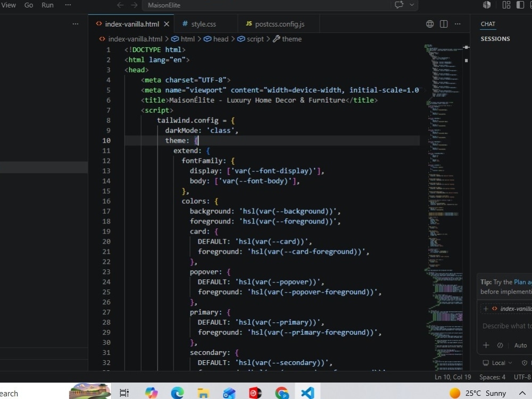Click the minimap code overview

pyautogui.click(x=443, y=207)
